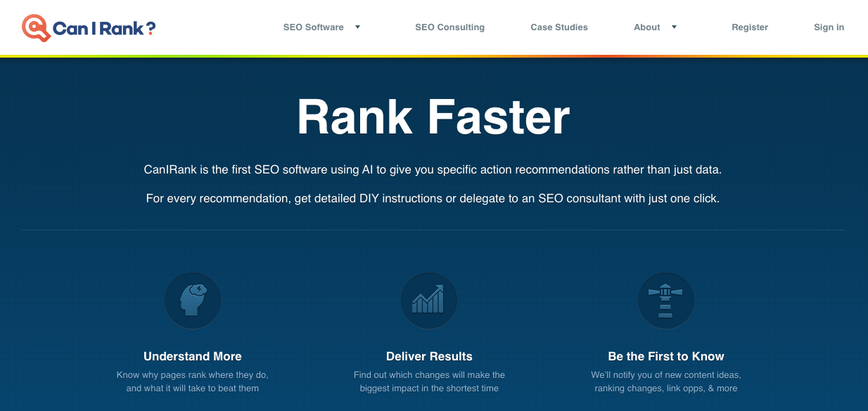Image resolution: width=868 pixels, height=411 pixels.
Task: Click the Rank Faster headline
Action: [x=434, y=117]
